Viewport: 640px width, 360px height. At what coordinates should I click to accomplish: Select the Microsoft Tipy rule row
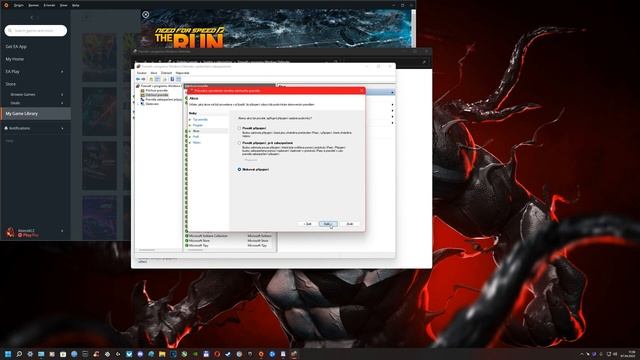[230, 246]
